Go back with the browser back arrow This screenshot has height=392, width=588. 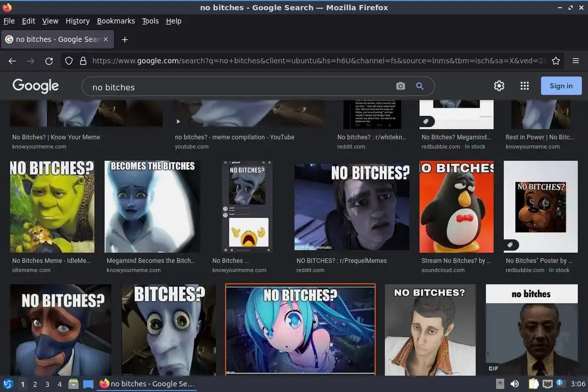point(12,61)
